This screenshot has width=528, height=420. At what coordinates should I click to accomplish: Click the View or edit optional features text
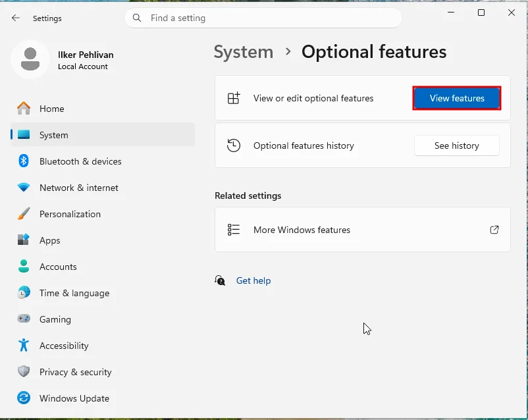pos(313,98)
